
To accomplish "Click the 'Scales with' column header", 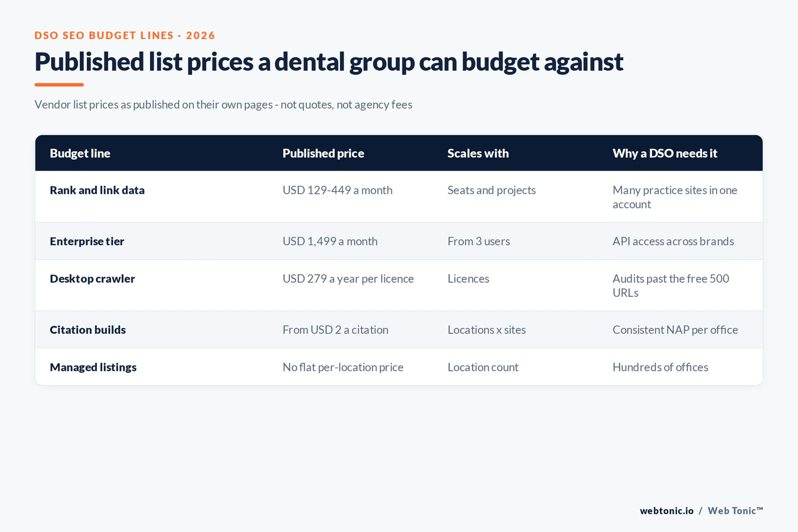I will point(478,154).
